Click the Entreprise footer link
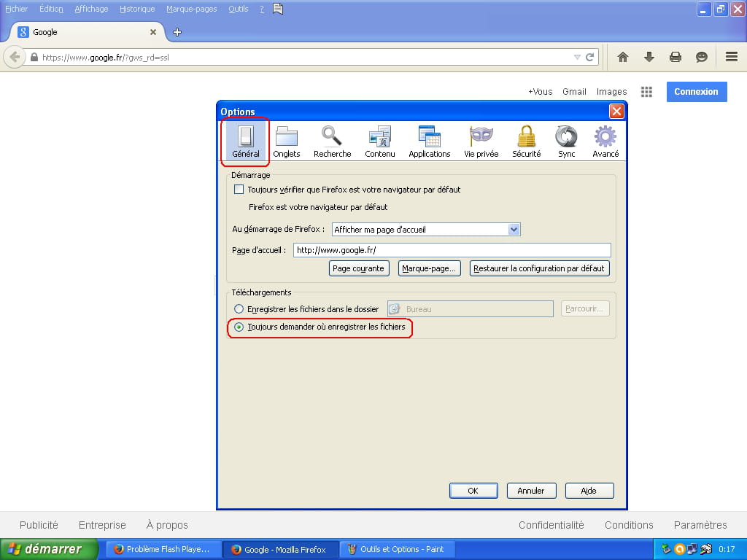Viewport: 747px width, 560px height. [102, 525]
